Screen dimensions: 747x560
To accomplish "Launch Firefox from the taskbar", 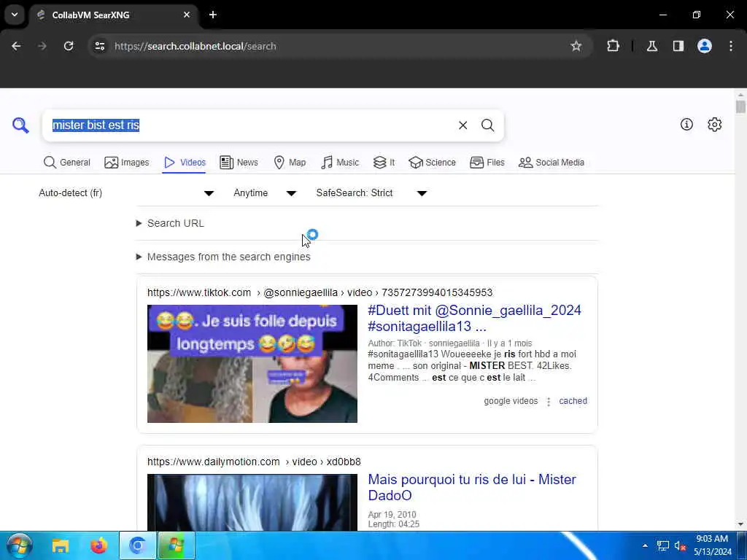I will (99, 545).
